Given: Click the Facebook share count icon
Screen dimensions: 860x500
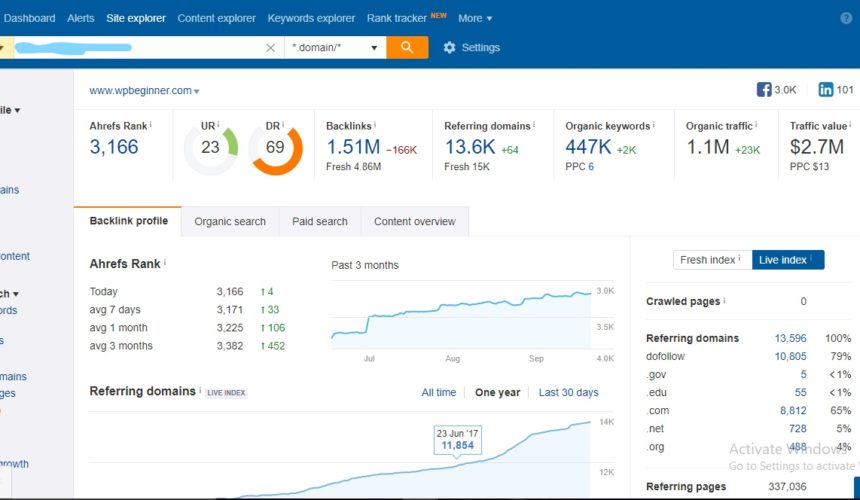Looking at the screenshot, I should coord(763,89).
